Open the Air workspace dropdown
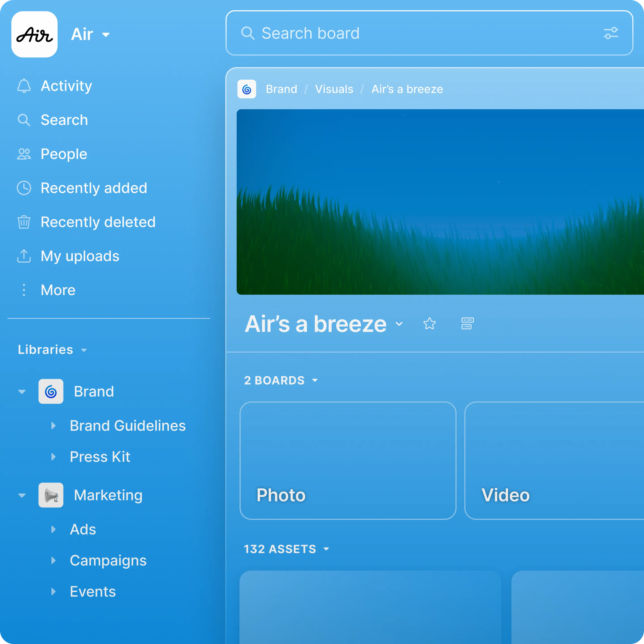644x644 pixels. 106,35
